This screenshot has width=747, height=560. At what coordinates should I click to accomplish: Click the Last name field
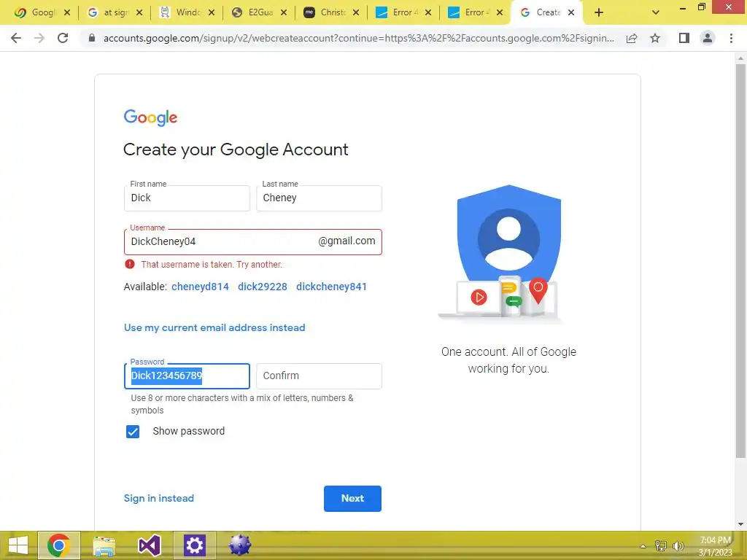pyautogui.click(x=319, y=198)
